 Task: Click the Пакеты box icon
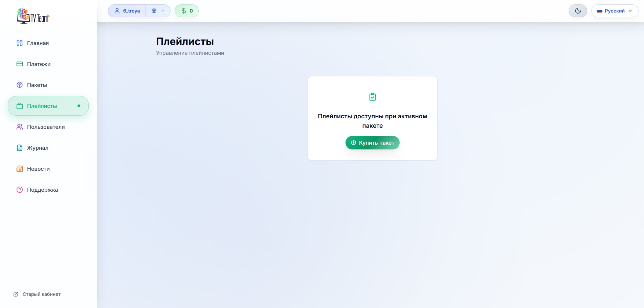pyautogui.click(x=20, y=85)
